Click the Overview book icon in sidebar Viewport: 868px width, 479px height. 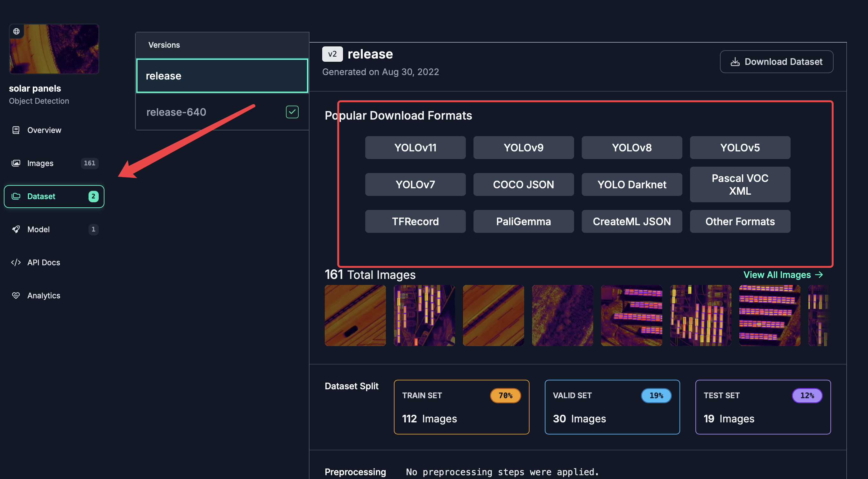point(16,130)
